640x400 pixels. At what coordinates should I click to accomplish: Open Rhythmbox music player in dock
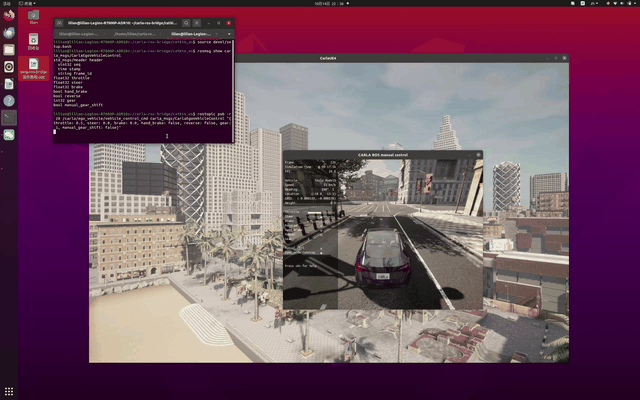9,67
